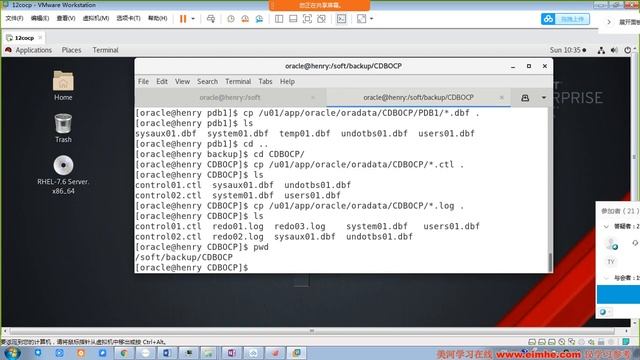This screenshot has width=640, height=360.
Task: Open the Chrome icon on the Windows taskbar
Action: coord(124,353)
